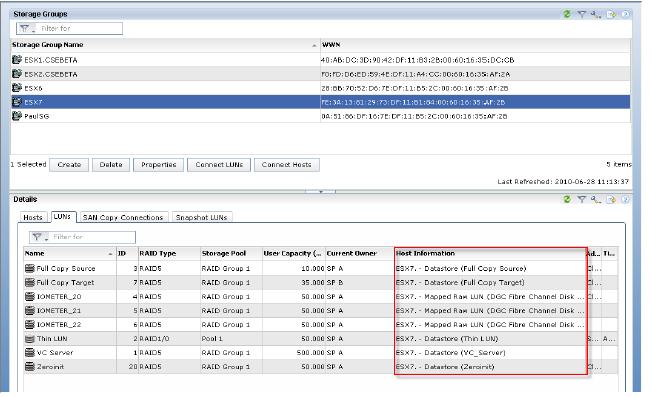Select the ESX6 storage group name

(33, 89)
